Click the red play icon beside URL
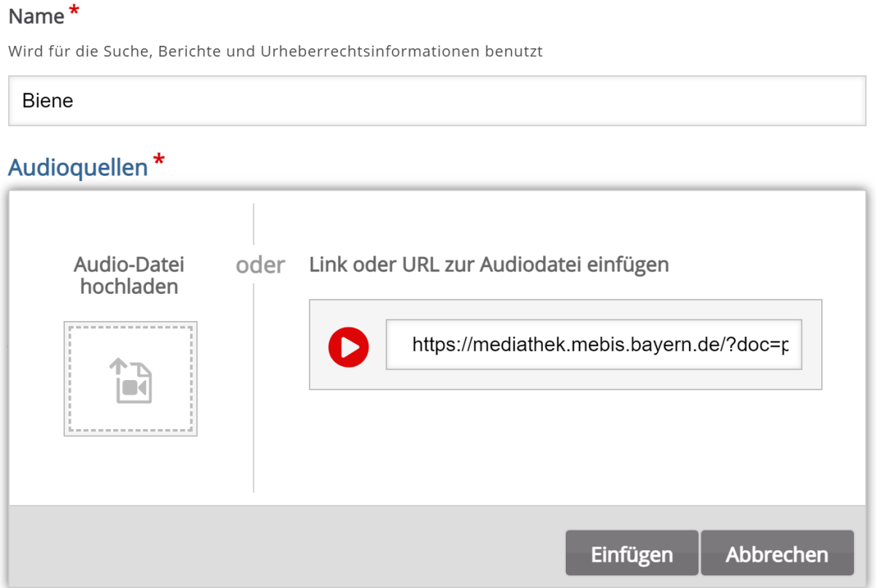This screenshot has width=876, height=588. [x=348, y=346]
